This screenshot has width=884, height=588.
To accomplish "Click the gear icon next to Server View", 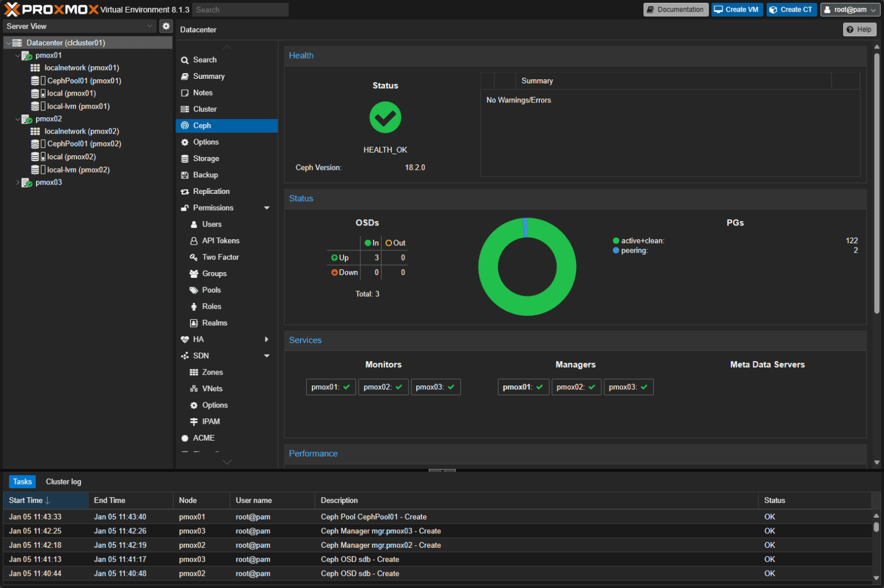I will 166,26.
